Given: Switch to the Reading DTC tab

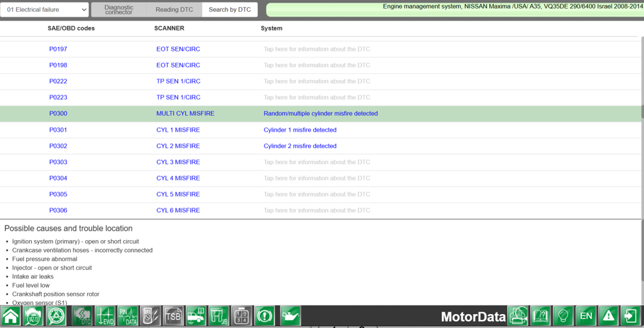Looking at the screenshot, I should (x=174, y=9).
